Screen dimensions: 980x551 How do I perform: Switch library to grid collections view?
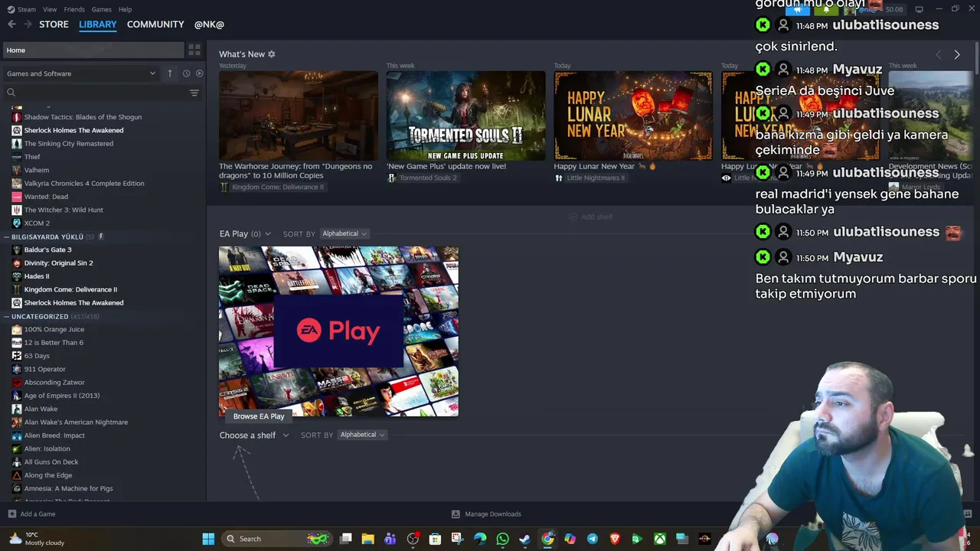194,50
